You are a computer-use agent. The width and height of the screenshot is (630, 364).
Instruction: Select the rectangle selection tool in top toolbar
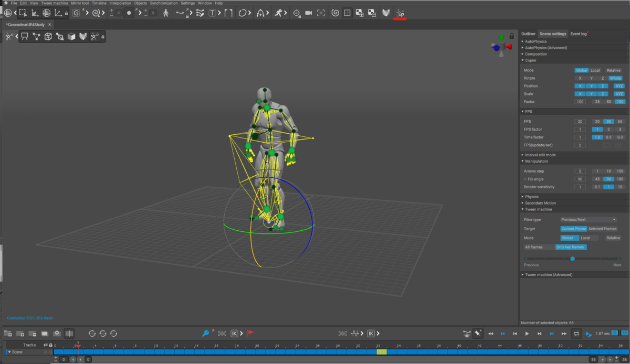click(23, 13)
